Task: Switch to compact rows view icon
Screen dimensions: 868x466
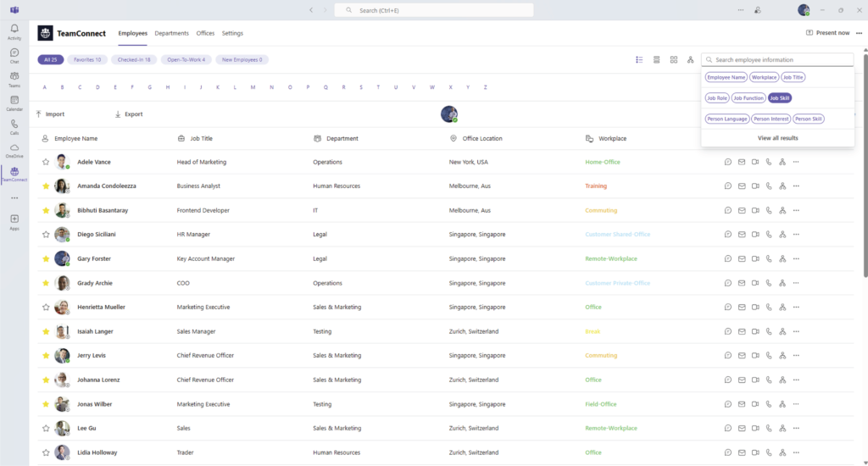Action: (657, 60)
